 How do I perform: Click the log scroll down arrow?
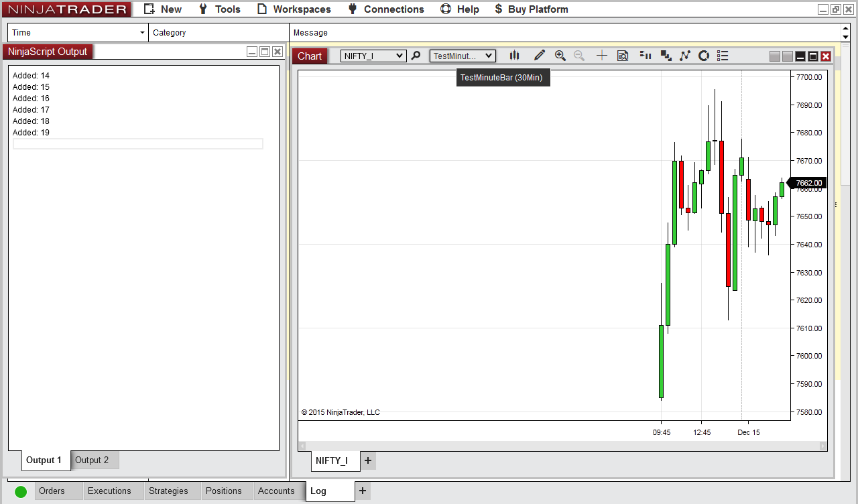(x=845, y=37)
